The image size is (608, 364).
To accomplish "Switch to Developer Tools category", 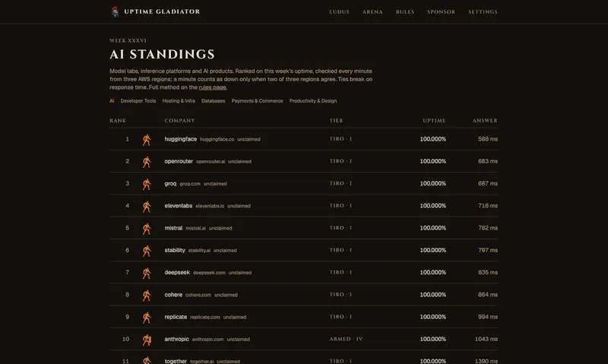I will click(138, 101).
